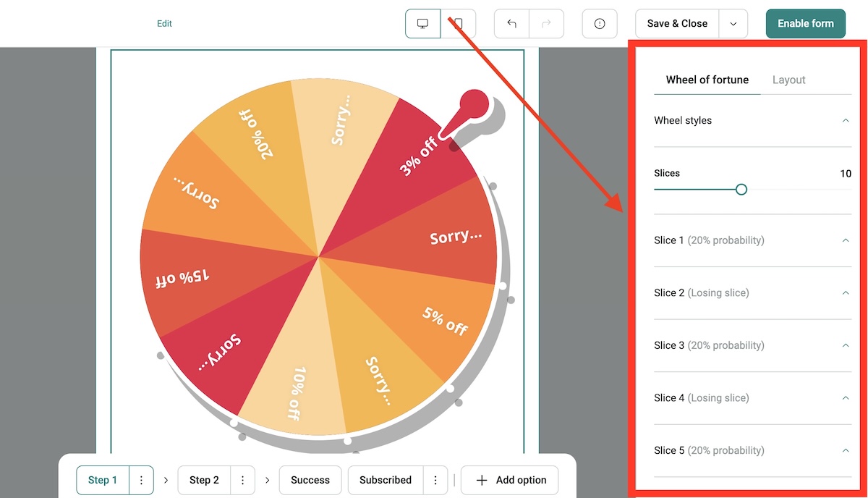Open Subscribed options menu icon
The image size is (868, 498).
[435, 480]
